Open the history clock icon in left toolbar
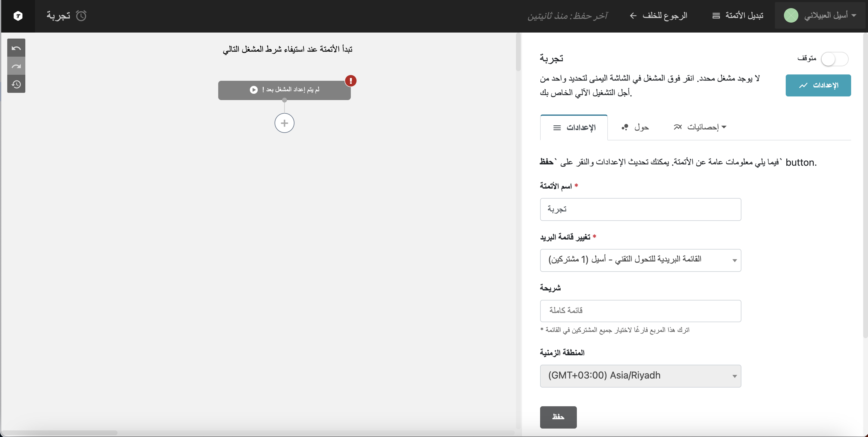 (x=16, y=84)
